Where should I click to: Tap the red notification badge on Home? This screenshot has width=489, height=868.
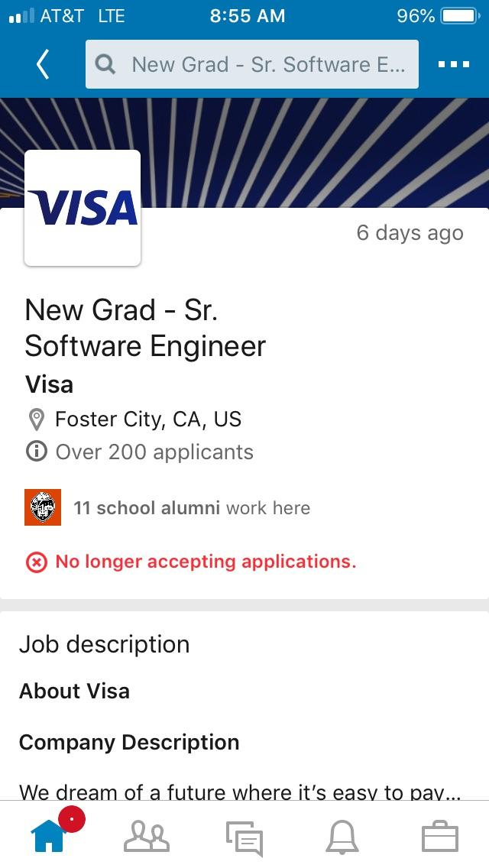pyautogui.click(x=70, y=819)
